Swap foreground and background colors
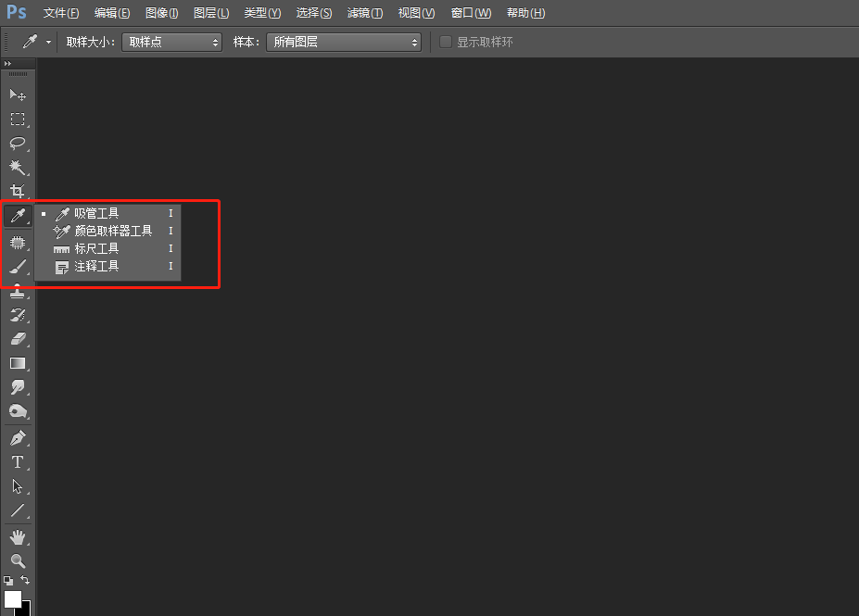Image resolution: width=859 pixels, height=616 pixels. (x=25, y=579)
